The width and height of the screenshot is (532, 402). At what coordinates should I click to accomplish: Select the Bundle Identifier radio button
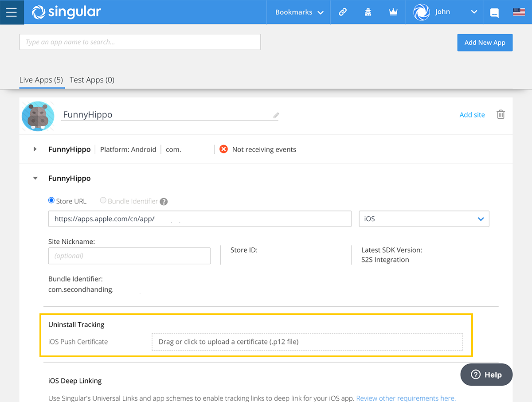[103, 200]
